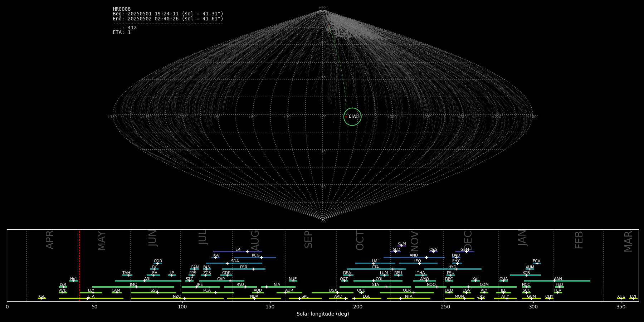Select the MON shower label
Screen dimensions: 644x322
tap(459, 296)
